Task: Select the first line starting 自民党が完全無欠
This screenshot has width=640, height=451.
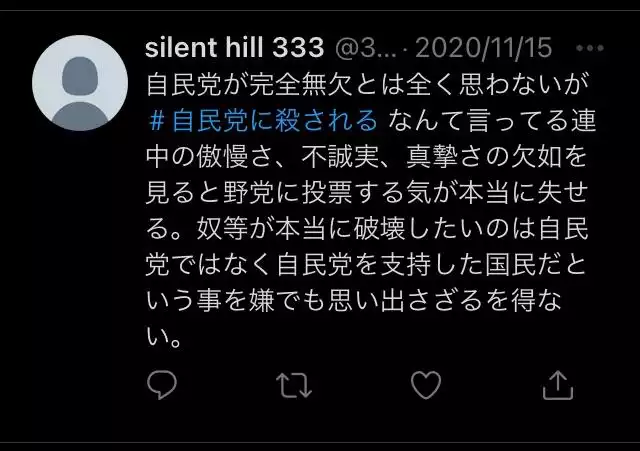Action: 367,84
